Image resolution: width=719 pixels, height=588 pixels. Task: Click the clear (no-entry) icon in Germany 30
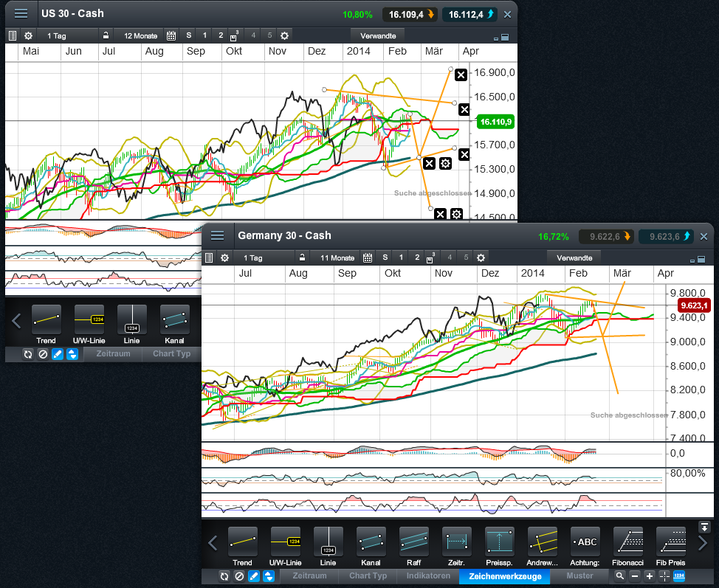[x=239, y=576]
